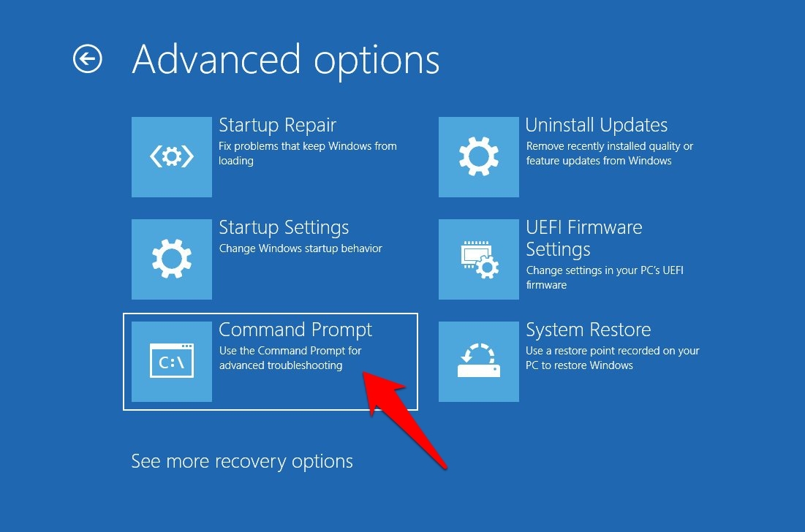Image resolution: width=805 pixels, height=532 pixels.
Task: Open the Startup Repair wrench-bracket icon tile
Action: [172, 157]
